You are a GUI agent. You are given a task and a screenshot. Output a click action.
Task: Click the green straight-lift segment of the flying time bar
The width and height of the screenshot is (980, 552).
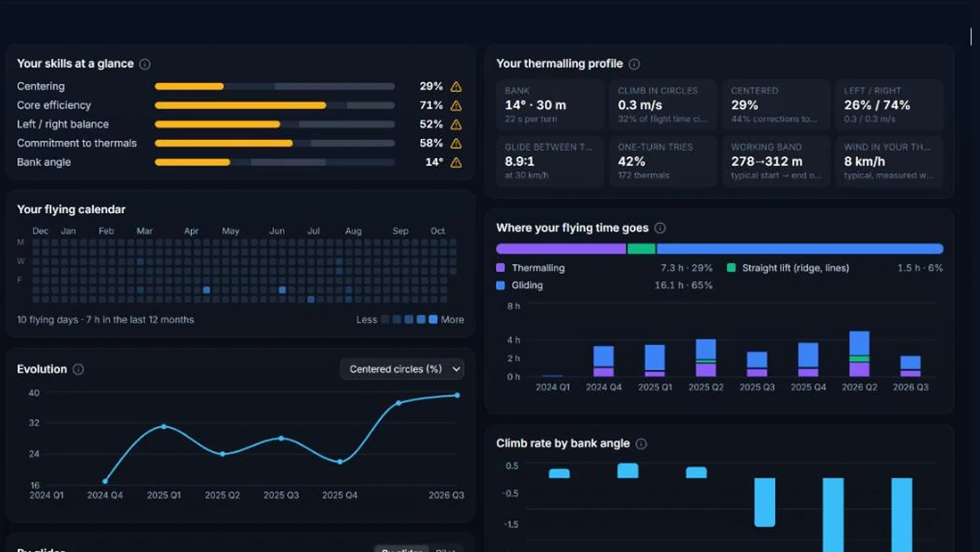pyautogui.click(x=641, y=249)
